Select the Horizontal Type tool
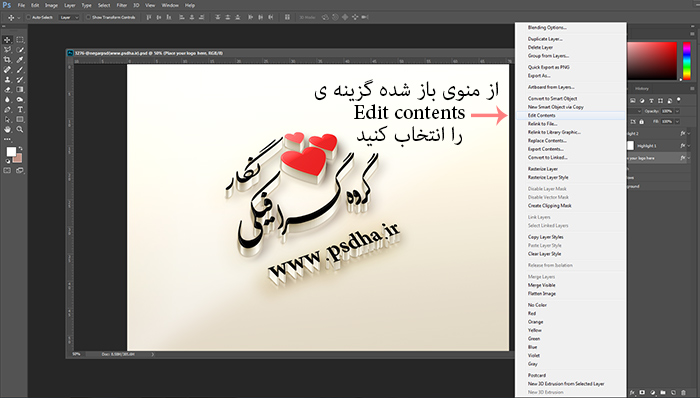This screenshot has height=398, width=700. point(20,109)
